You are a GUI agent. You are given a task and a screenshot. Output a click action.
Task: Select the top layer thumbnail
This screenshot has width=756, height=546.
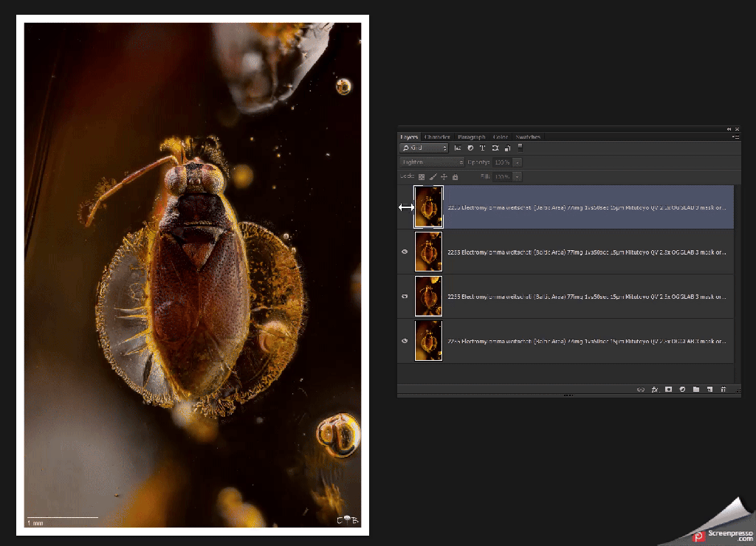tap(428, 207)
